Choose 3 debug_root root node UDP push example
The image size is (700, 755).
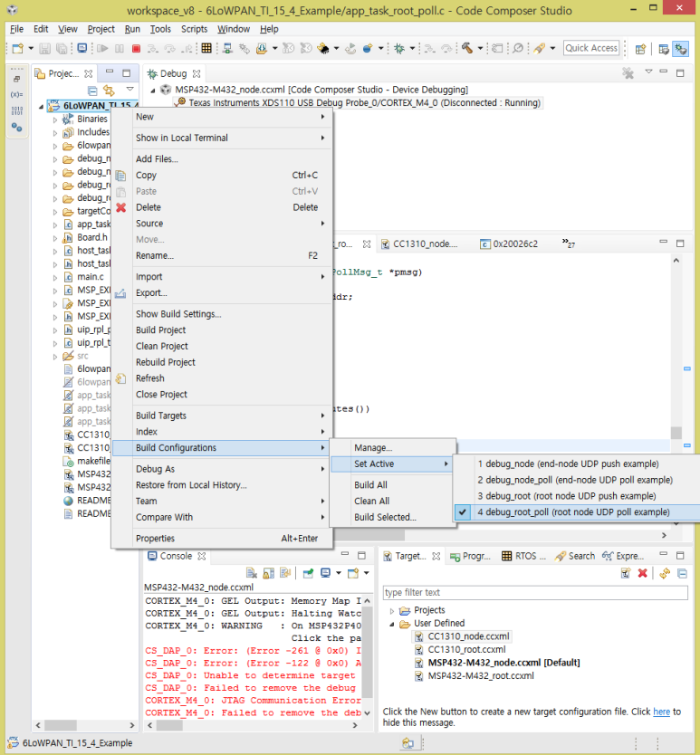point(566,496)
